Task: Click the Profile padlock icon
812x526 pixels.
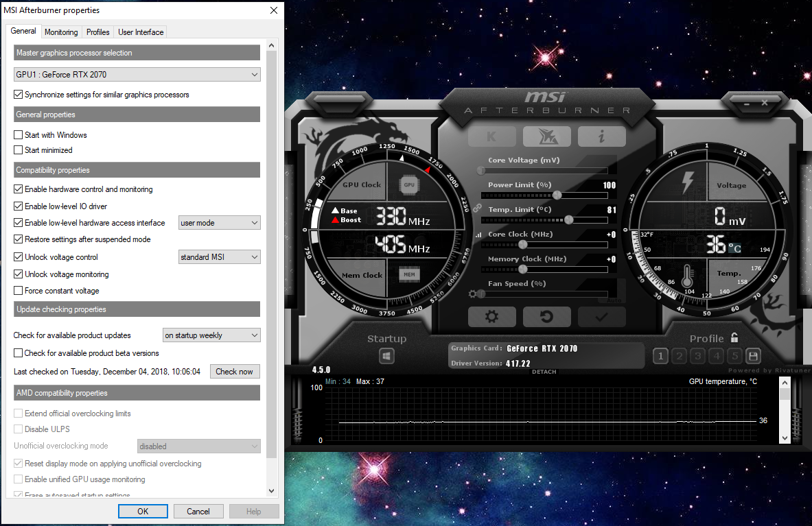Action: (734, 337)
